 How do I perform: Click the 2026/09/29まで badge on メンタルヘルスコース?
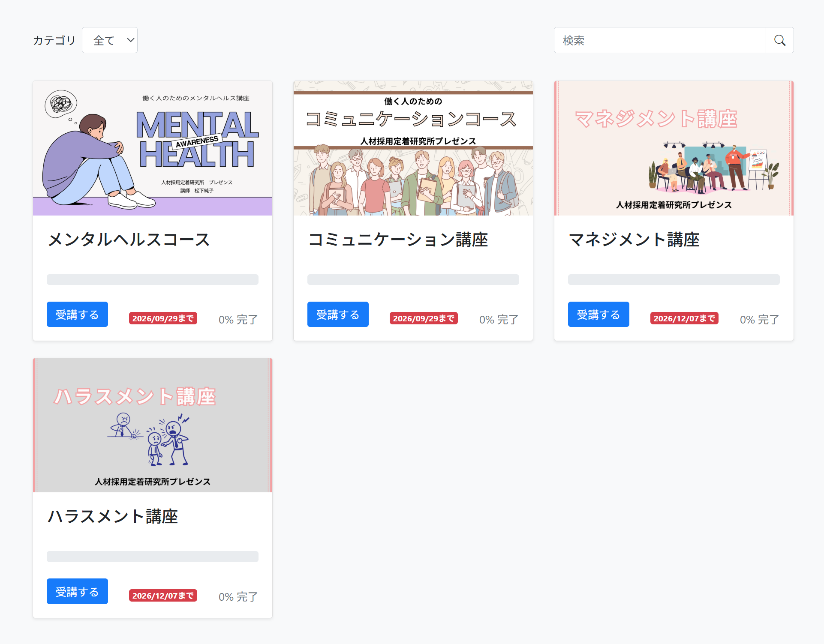click(x=163, y=318)
